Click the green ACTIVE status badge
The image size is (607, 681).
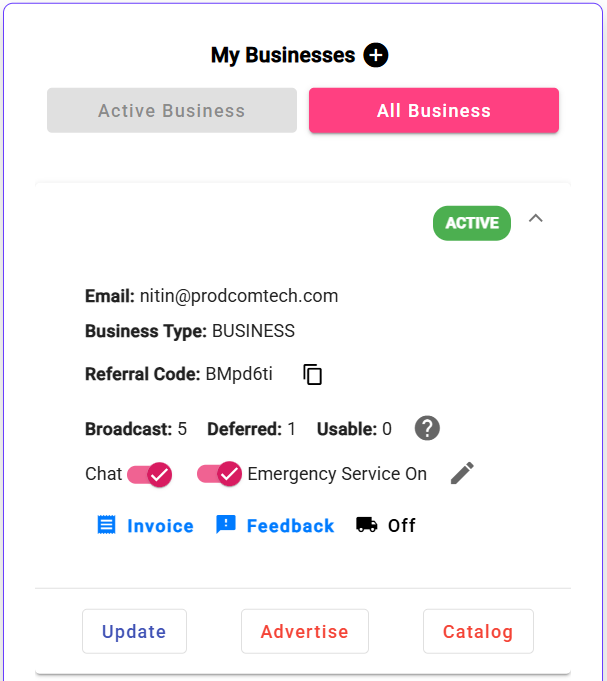click(x=472, y=223)
